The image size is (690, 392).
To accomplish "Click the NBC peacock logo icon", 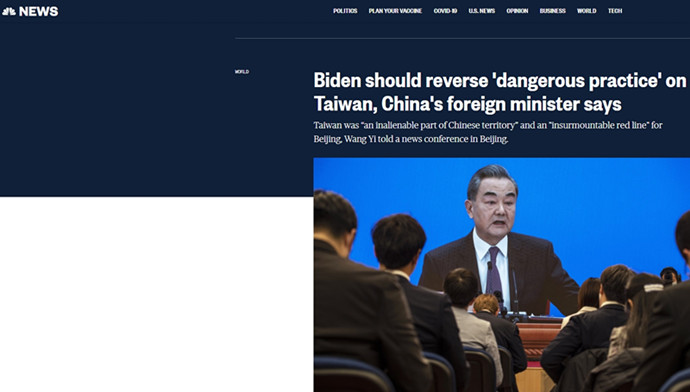I will pos(9,11).
